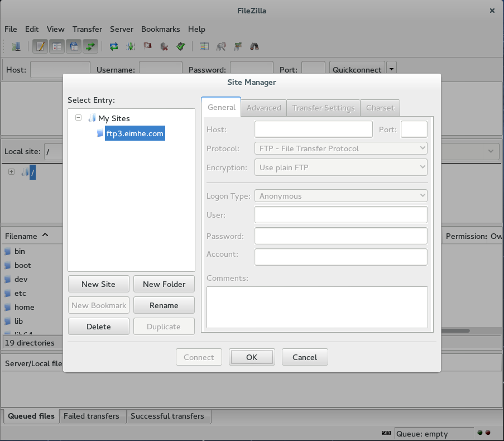Click the User input field
The width and height of the screenshot is (504, 441).
point(340,215)
